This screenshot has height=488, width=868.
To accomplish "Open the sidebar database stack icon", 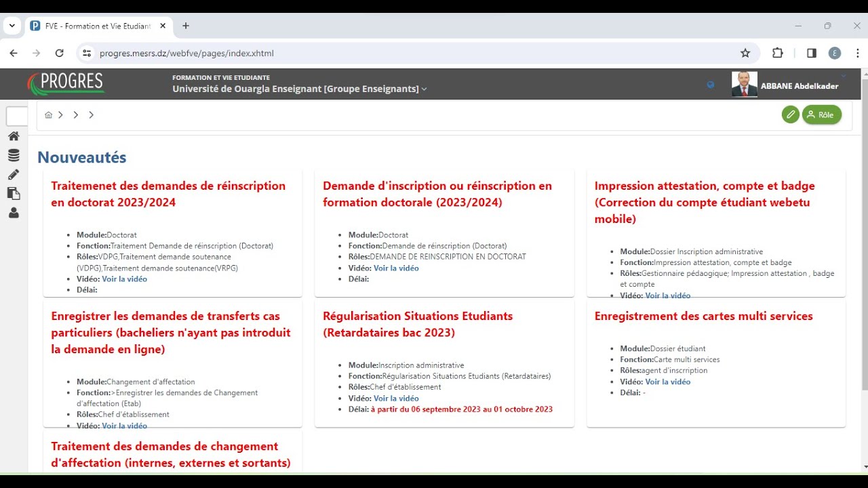I will [x=14, y=155].
